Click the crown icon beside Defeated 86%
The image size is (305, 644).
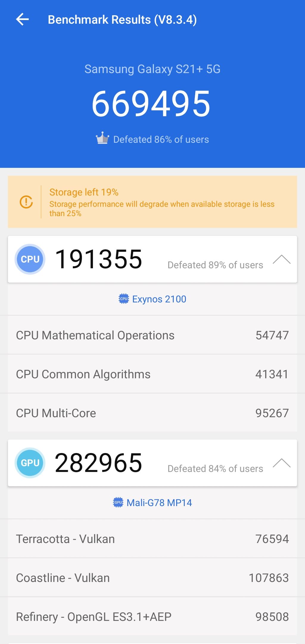pyautogui.click(x=102, y=138)
